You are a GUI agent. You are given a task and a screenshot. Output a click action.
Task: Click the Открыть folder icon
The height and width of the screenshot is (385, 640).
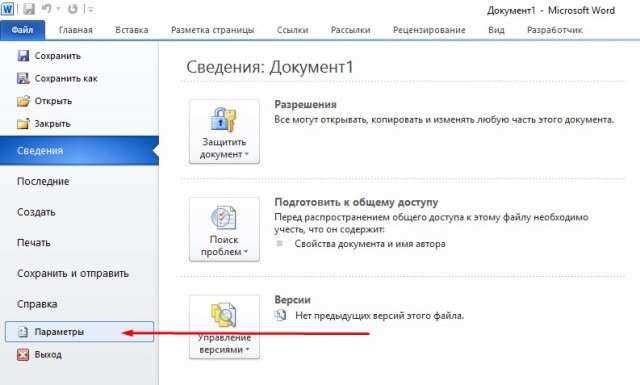pos(23,101)
